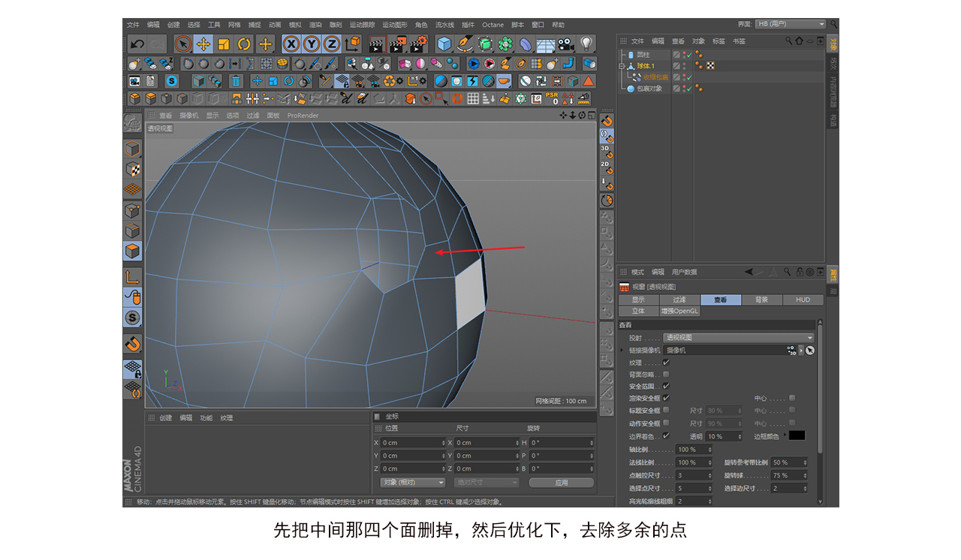
Task: Toggle the 边界着色 checkbox
Action: coord(666,436)
